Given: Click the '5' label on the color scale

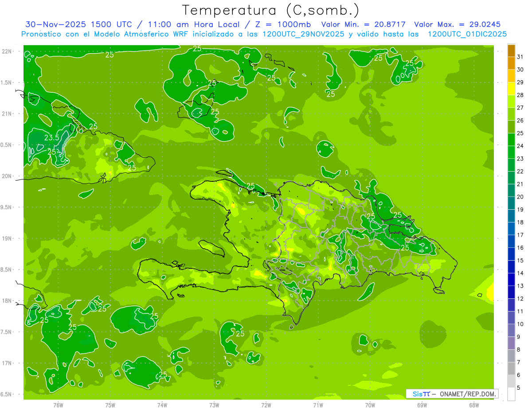Looking at the screenshot, I should point(519,388).
